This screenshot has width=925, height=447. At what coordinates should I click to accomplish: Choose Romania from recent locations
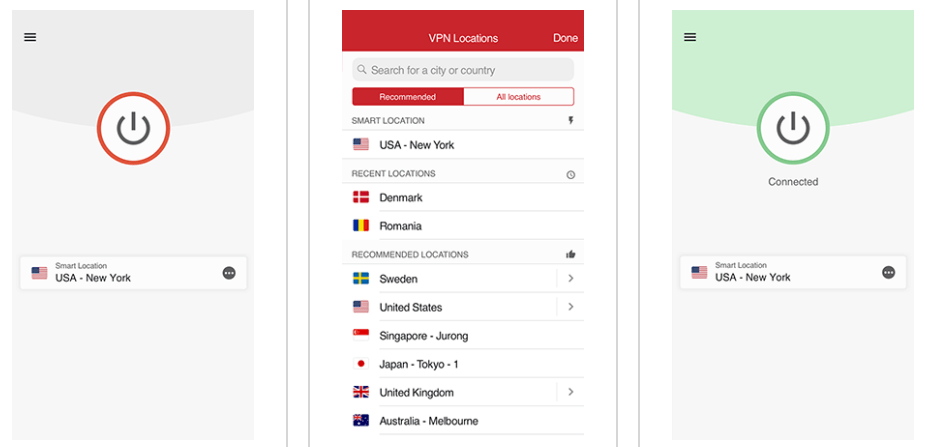463,226
